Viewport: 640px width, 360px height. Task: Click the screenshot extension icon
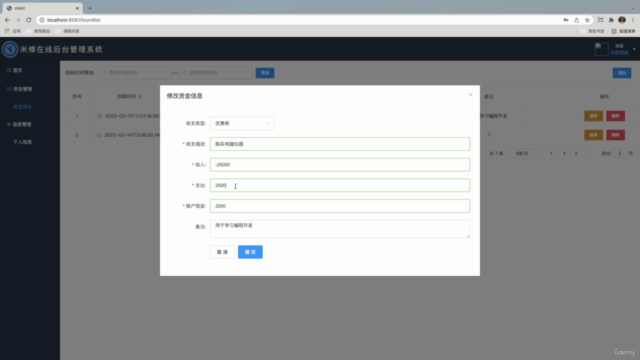[x=600, y=20]
